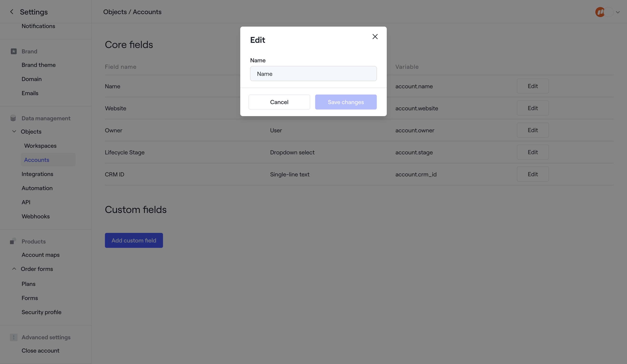Select Plans under Order forms
Image resolution: width=627 pixels, height=364 pixels.
[x=28, y=284]
